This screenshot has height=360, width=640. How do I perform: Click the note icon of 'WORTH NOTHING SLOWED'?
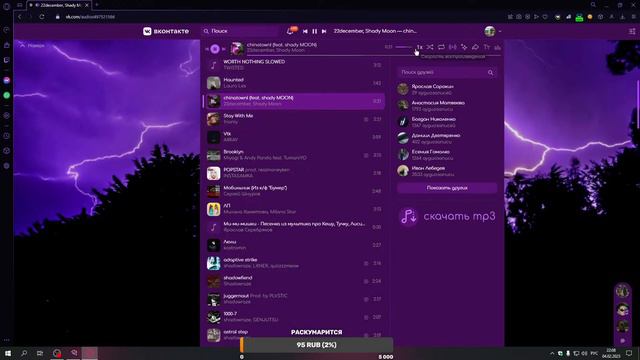[x=213, y=65]
